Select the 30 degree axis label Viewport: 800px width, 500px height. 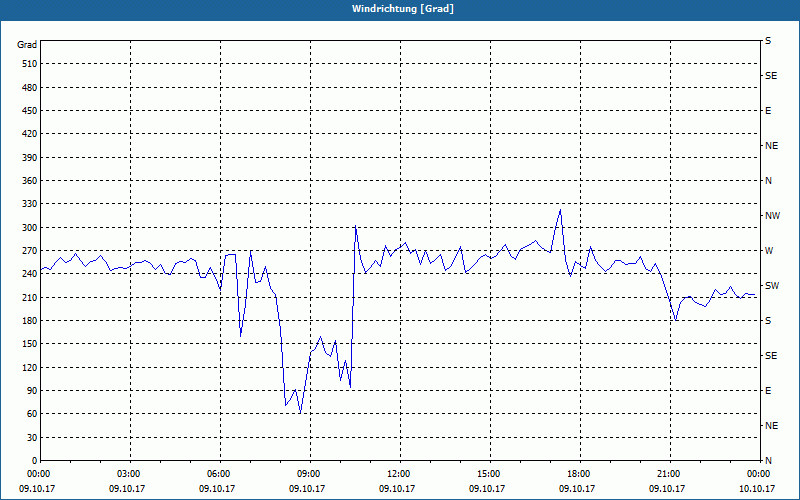[32, 437]
